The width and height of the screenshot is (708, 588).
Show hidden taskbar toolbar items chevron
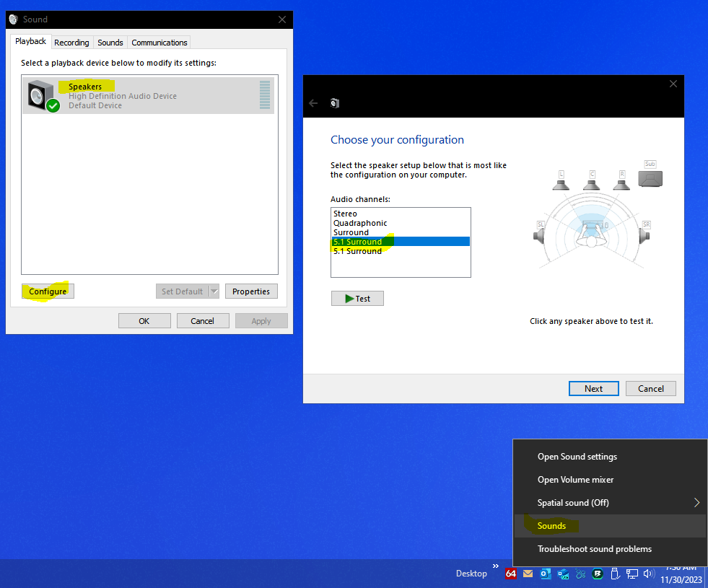coord(496,566)
